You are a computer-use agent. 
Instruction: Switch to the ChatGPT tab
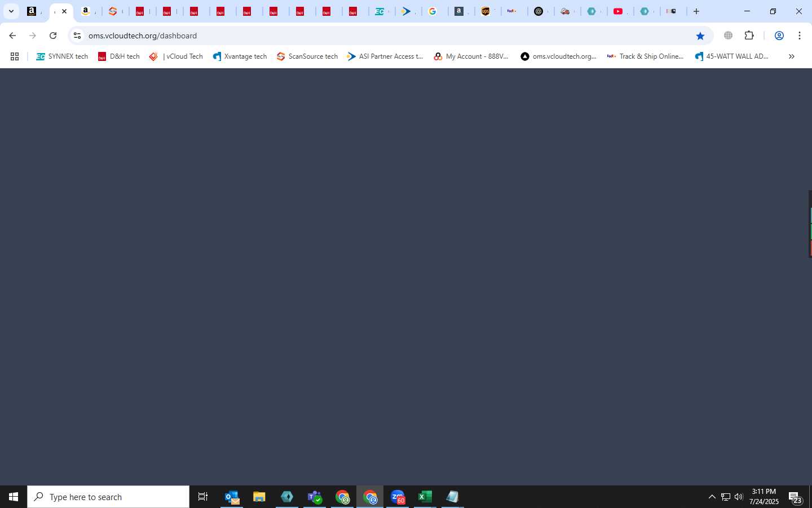[x=539, y=11]
